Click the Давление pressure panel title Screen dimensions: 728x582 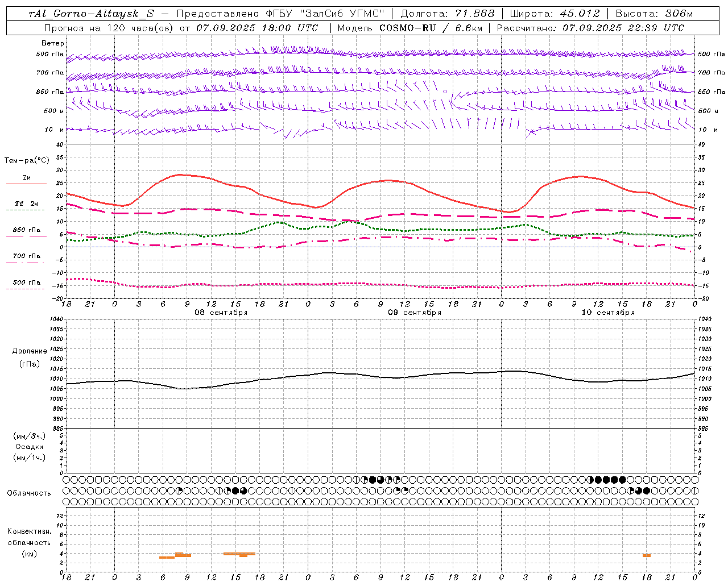click(x=30, y=351)
